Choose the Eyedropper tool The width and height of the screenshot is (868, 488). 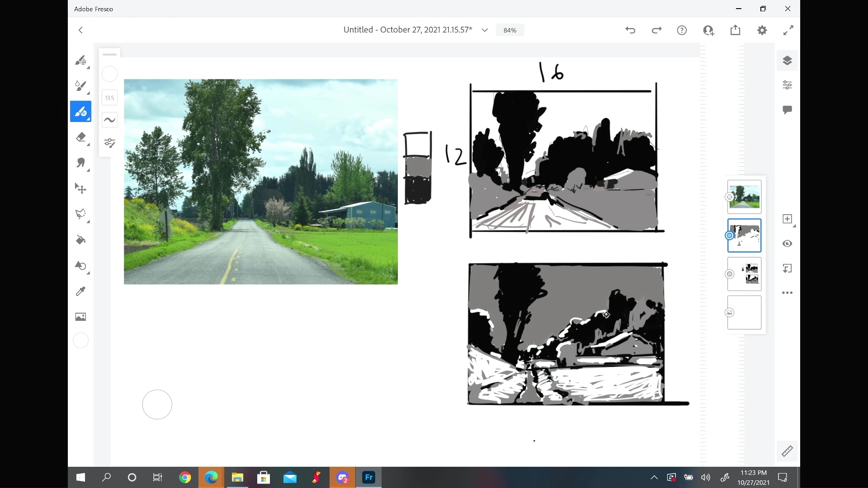click(x=80, y=291)
